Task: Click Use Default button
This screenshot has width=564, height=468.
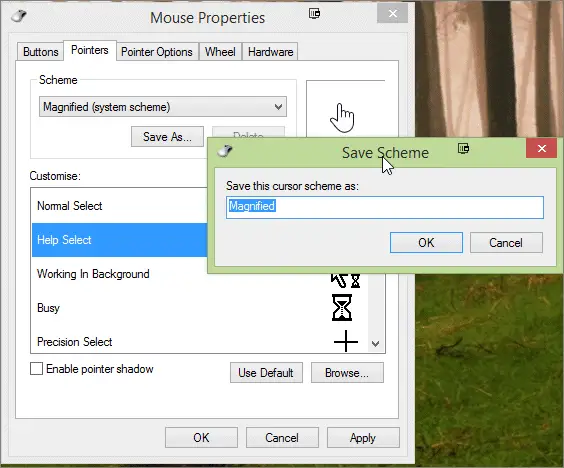Action: click(266, 373)
